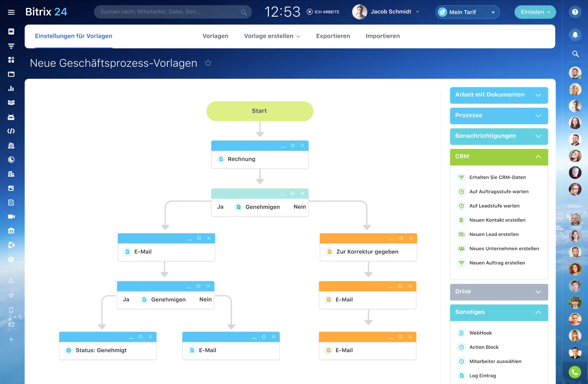The image size is (588, 384).
Task: Click the help question mark icon
Action: tap(575, 12)
